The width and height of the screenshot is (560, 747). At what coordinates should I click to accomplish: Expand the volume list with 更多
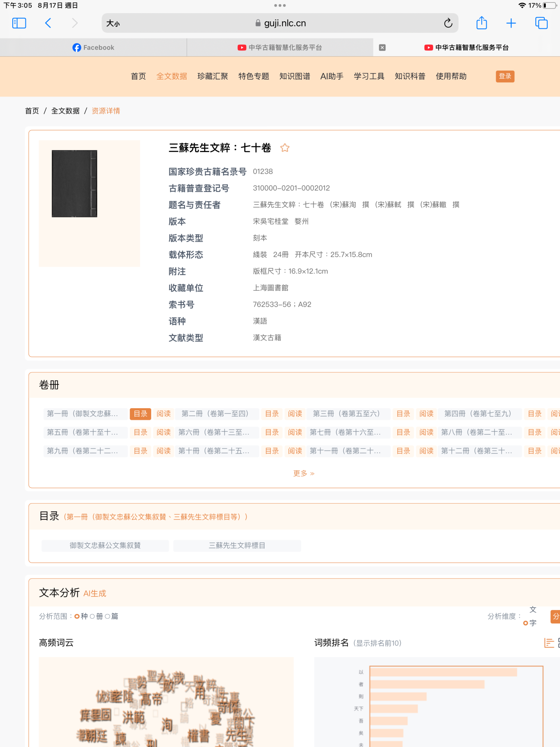tap(304, 473)
